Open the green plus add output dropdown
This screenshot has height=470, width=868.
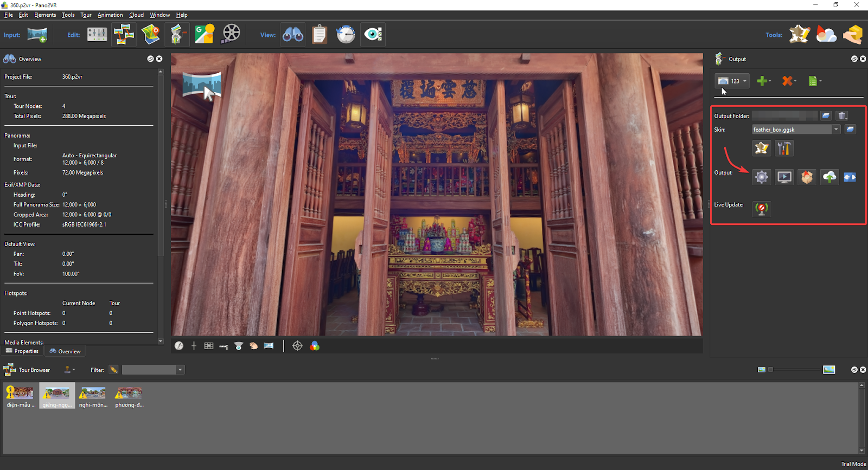tap(764, 81)
